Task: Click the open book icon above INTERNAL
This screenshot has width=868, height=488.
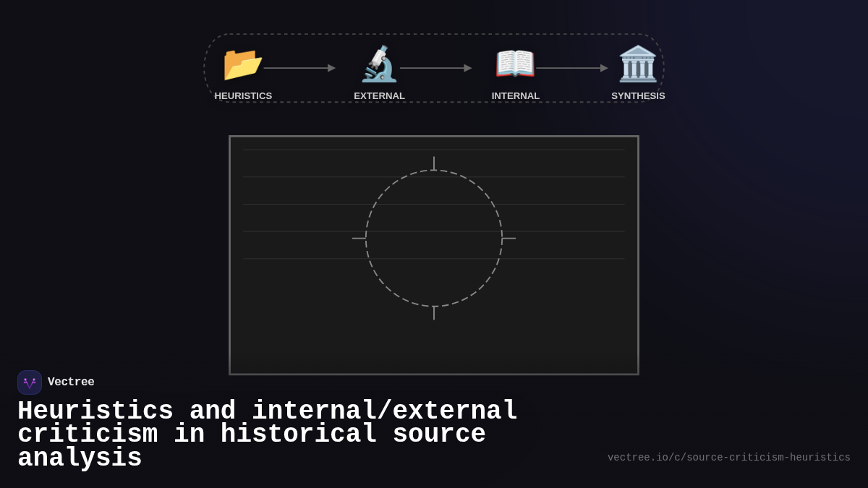Action: click(515, 64)
